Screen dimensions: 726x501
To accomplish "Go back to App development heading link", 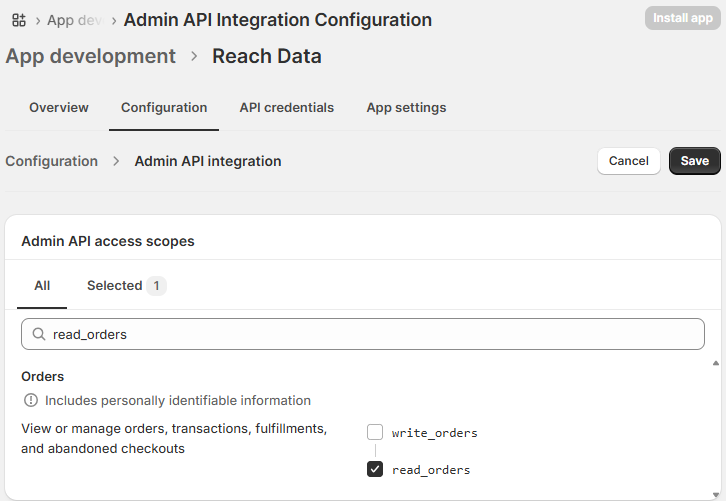I will pyautogui.click(x=90, y=56).
